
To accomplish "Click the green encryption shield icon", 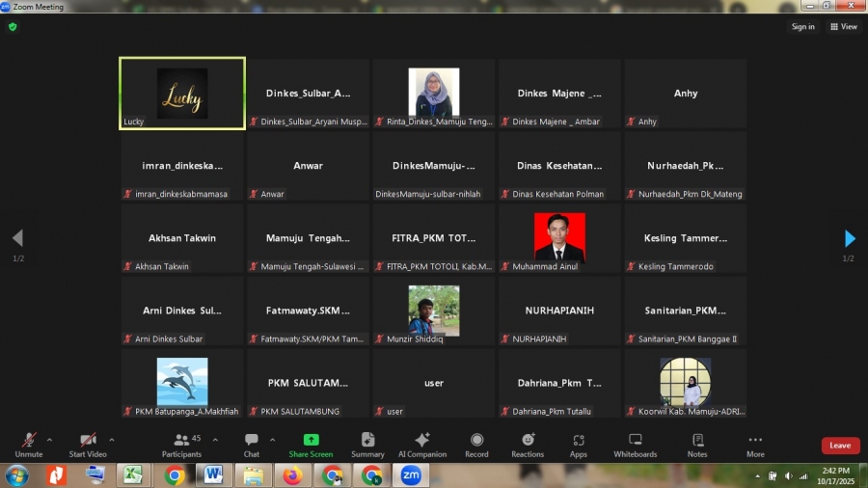I will [x=13, y=27].
